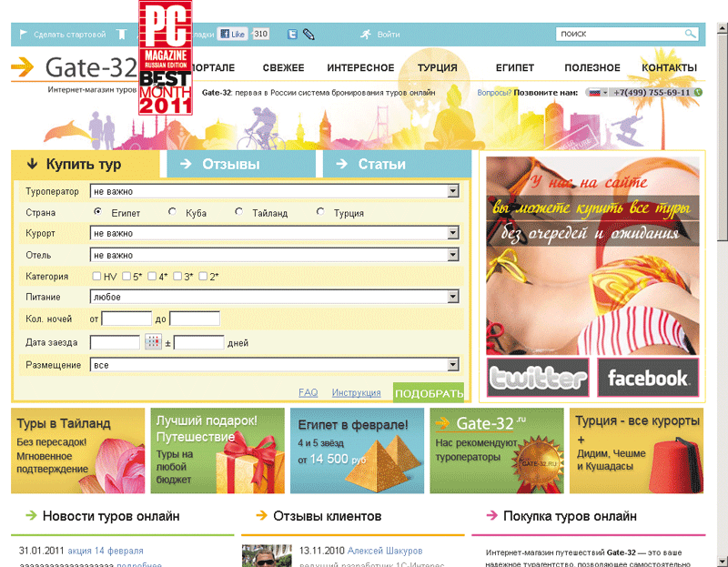Click the Отзывы клиентов heading
728x567 pixels.
tap(328, 516)
